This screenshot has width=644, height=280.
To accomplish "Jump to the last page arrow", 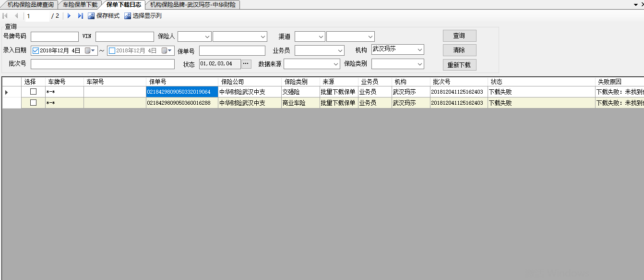I will 80,16.
